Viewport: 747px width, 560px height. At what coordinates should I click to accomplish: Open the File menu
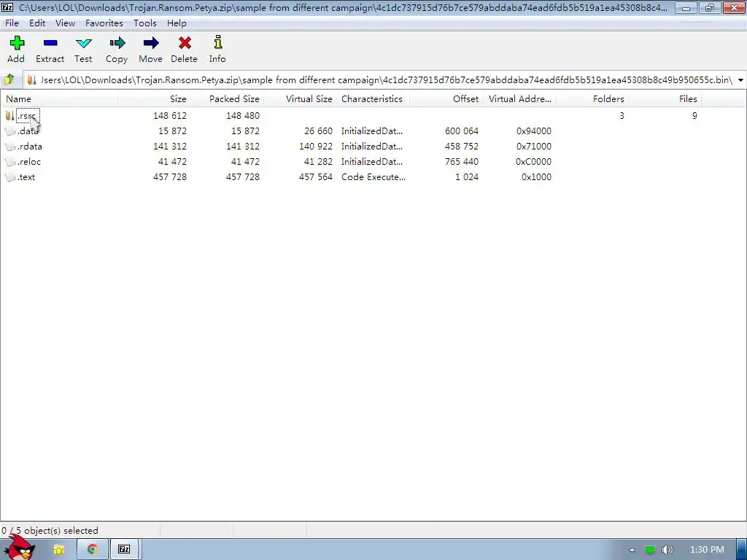pos(12,23)
